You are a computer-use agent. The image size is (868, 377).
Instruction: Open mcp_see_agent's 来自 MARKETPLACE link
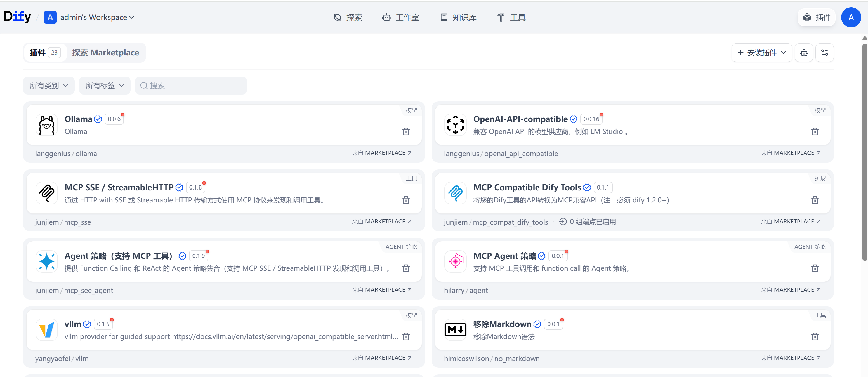[x=382, y=290]
